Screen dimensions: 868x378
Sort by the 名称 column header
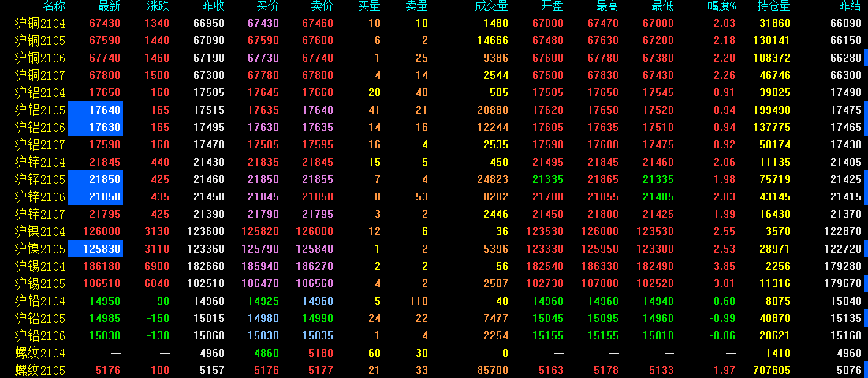54,6
